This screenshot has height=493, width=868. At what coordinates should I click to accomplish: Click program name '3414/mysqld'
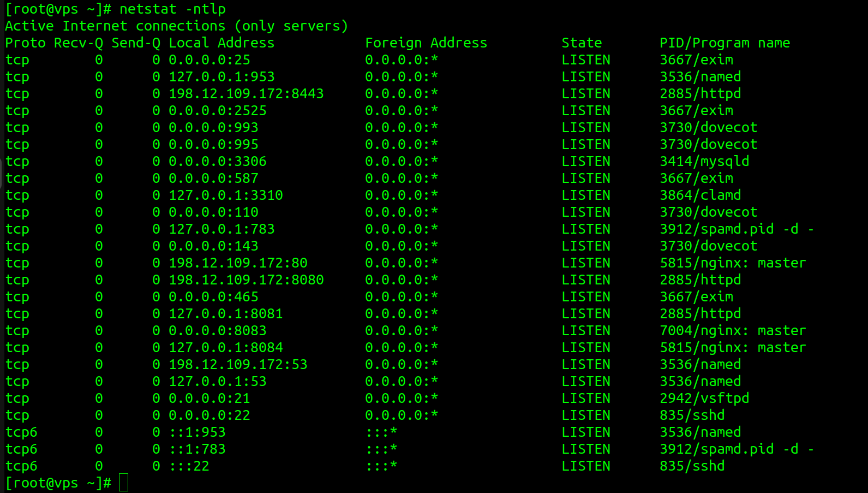(x=704, y=162)
